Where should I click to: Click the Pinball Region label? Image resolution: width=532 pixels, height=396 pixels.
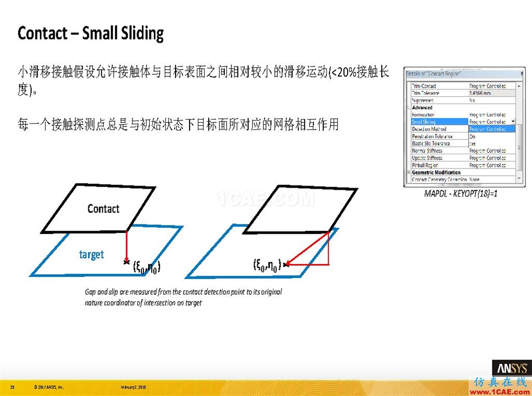click(x=425, y=165)
